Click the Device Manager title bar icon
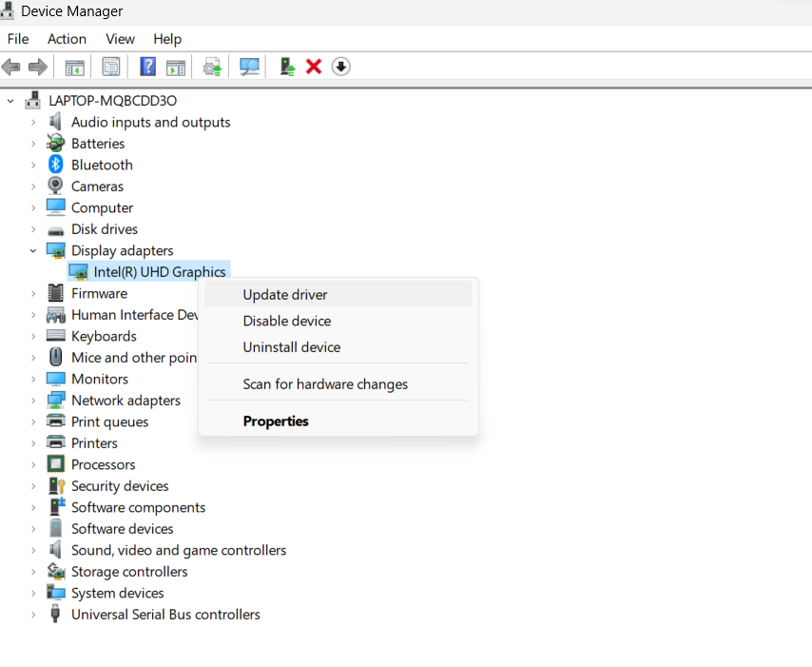812x667 pixels. [7, 10]
